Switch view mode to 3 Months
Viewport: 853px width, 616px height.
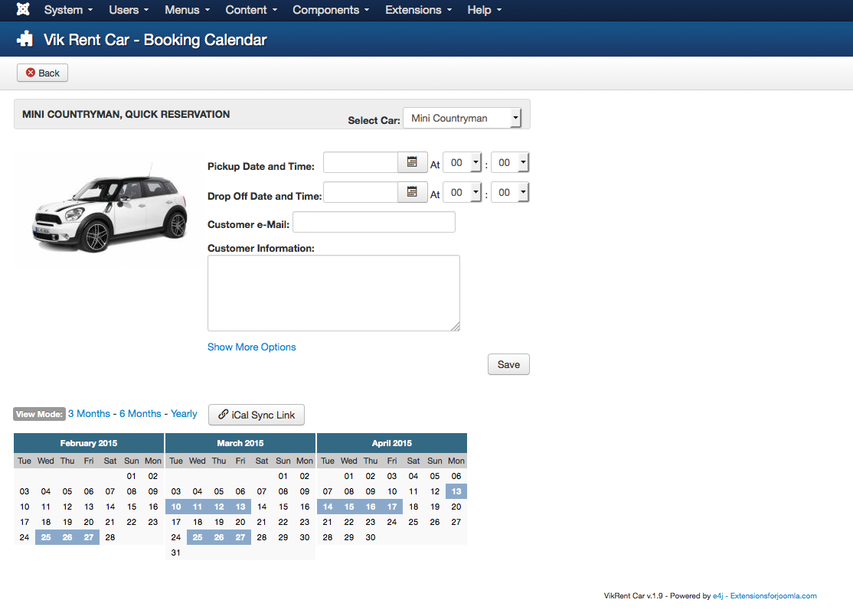click(x=90, y=414)
